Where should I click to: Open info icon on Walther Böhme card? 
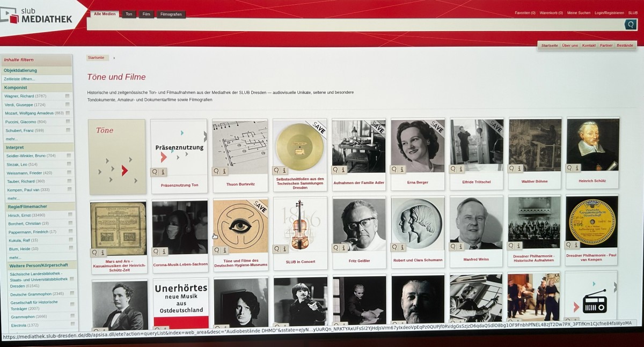pos(520,168)
